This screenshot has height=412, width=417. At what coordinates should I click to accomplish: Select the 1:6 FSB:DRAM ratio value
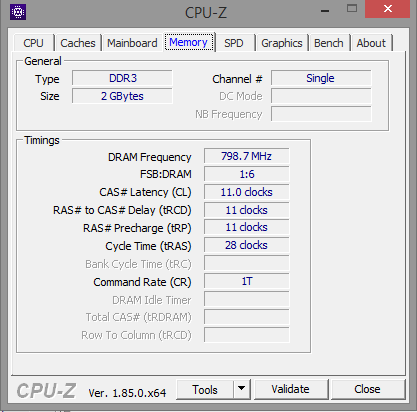247,174
